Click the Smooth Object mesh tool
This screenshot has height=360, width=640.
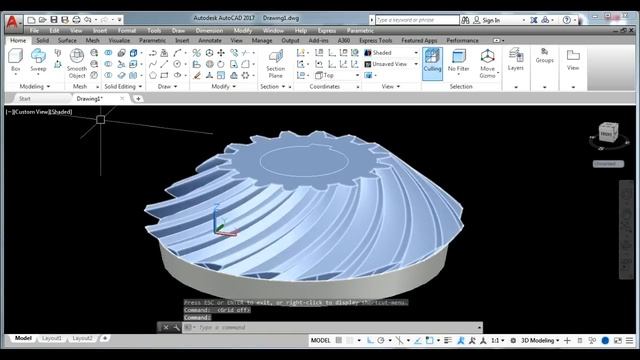point(77,63)
